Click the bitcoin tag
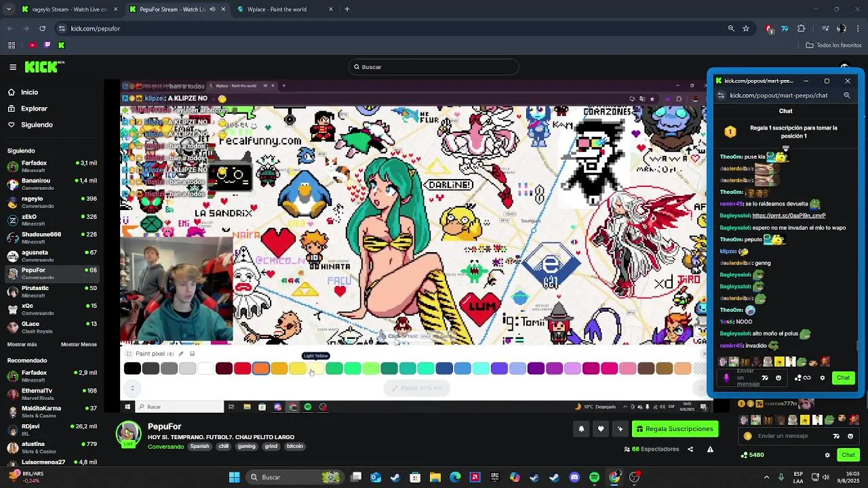The image size is (868, 488). click(294, 447)
